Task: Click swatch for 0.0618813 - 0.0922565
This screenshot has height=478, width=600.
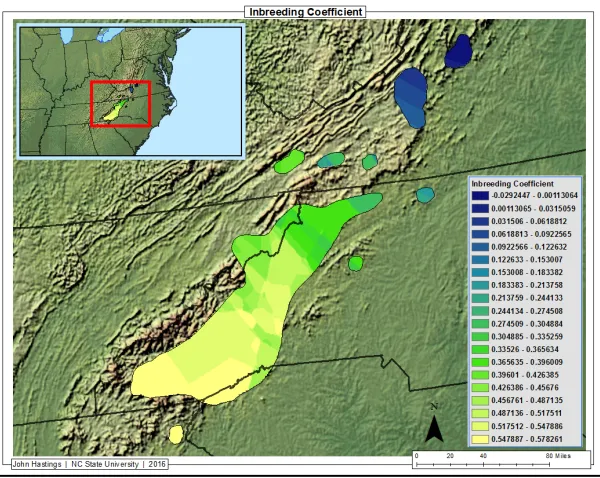Action: 480,234
